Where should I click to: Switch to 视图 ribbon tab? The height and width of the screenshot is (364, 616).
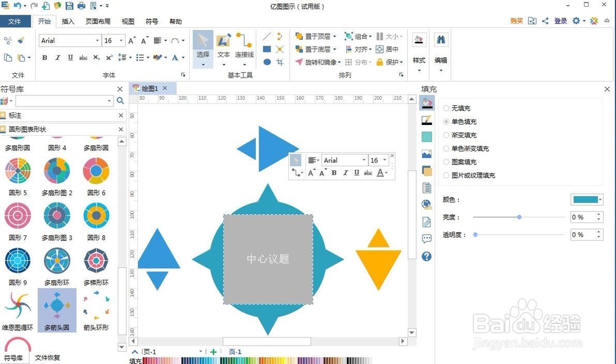pos(128,21)
